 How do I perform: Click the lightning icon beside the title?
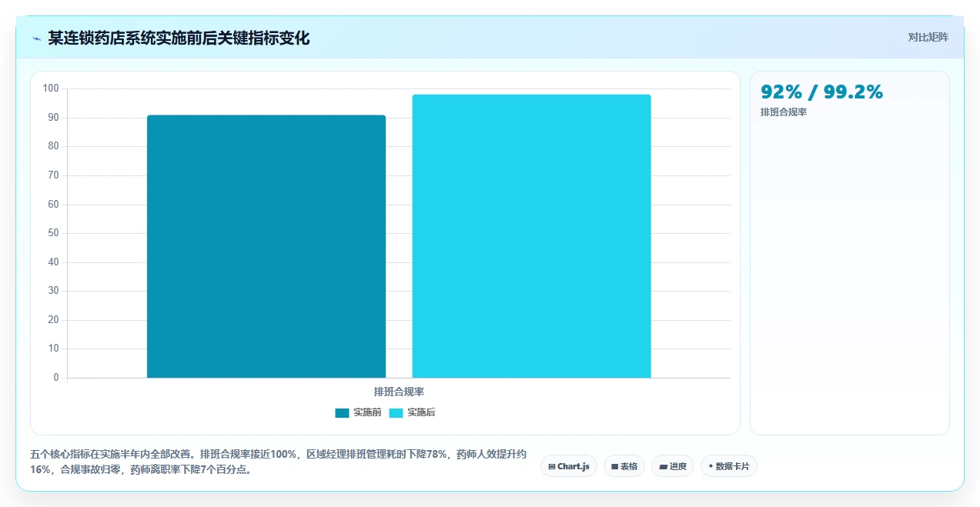pos(36,38)
